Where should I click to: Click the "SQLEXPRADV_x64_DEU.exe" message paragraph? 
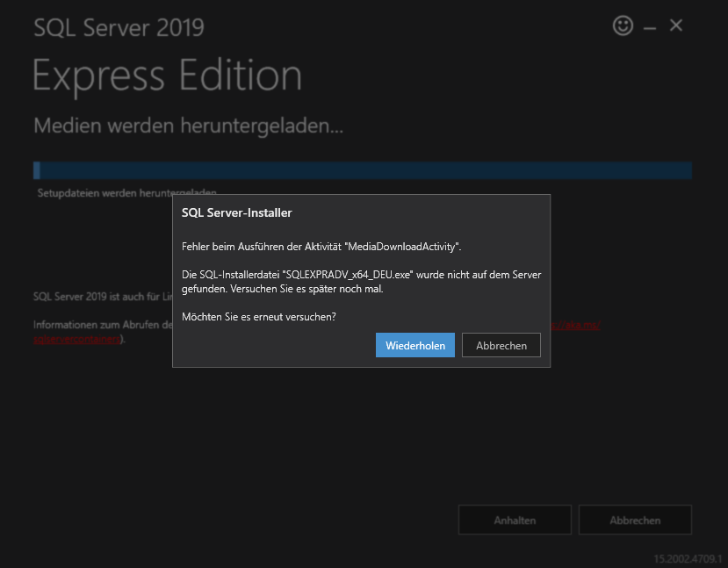[x=361, y=282]
